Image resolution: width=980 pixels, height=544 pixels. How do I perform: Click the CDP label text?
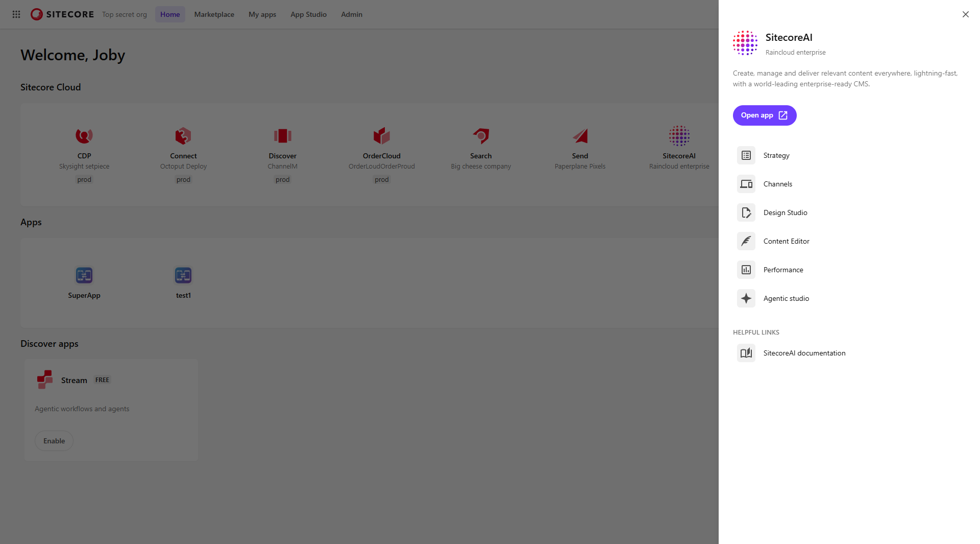pos(84,156)
